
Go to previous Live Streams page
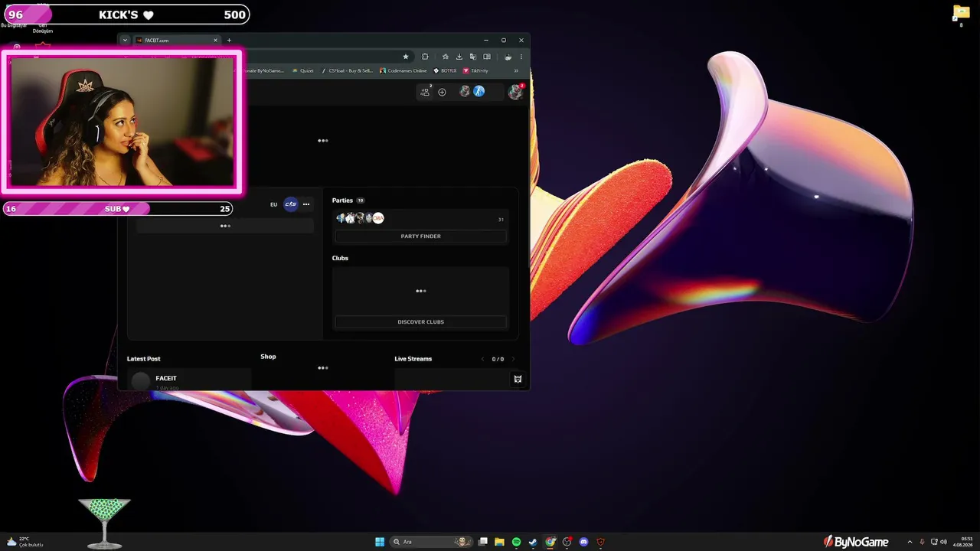click(x=482, y=359)
